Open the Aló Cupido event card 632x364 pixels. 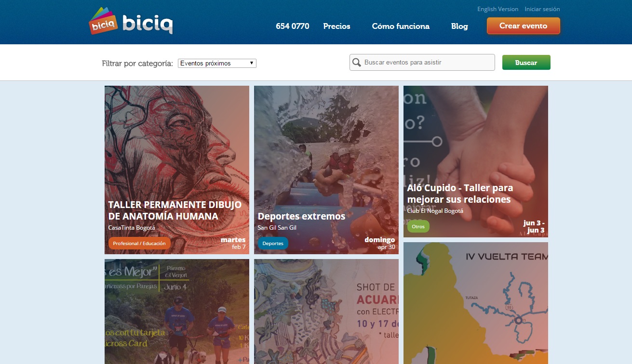click(x=476, y=161)
